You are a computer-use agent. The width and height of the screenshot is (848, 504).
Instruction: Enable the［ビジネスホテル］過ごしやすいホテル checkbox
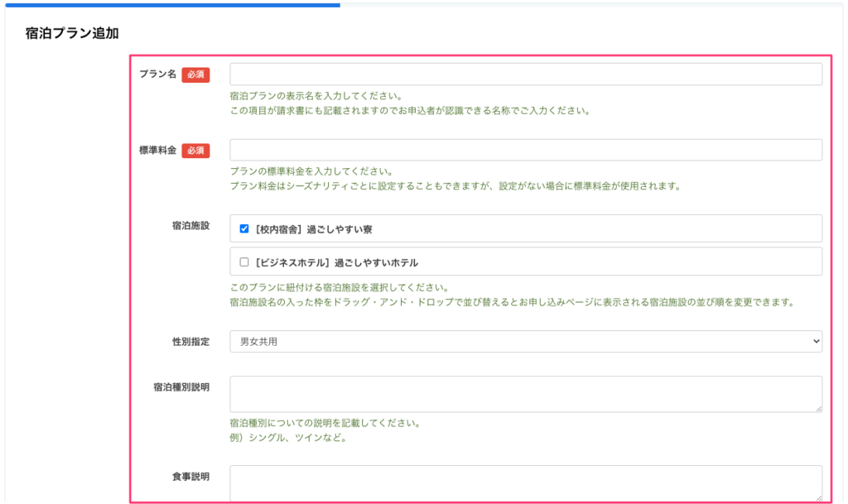(244, 262)
